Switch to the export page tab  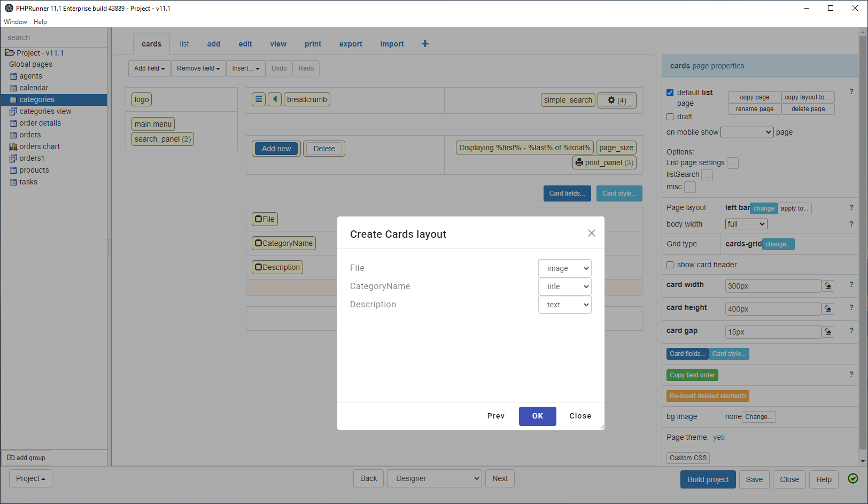pyautogui.click(x=351, y=44)
